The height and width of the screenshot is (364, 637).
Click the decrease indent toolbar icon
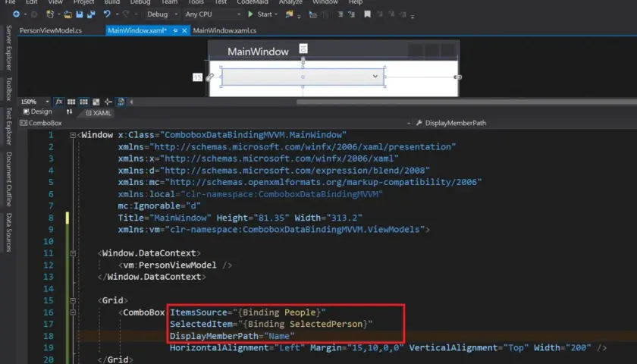tap(340, 14)
